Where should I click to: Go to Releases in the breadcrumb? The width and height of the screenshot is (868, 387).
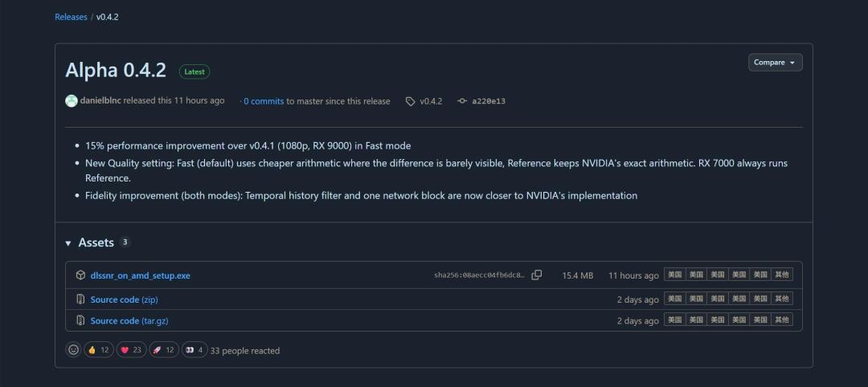tap(71, 17)
